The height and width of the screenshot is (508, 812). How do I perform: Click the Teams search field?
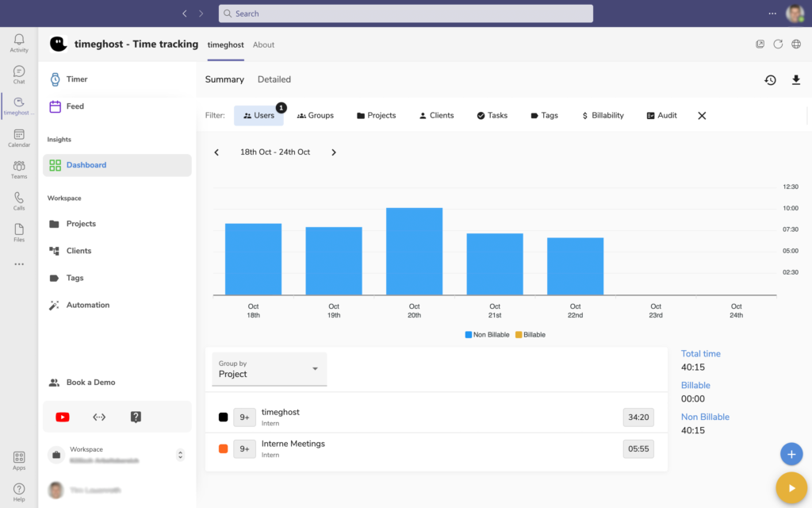click(x=406, y=13)
